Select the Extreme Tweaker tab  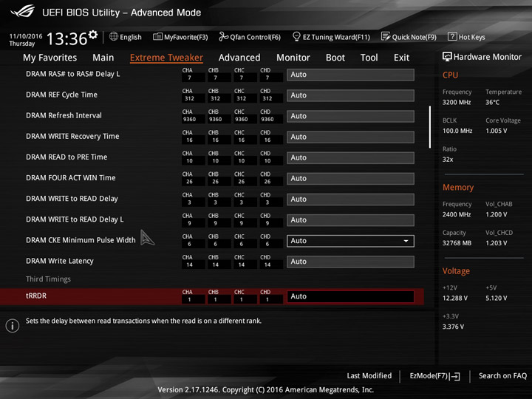[x=166, y=58]
